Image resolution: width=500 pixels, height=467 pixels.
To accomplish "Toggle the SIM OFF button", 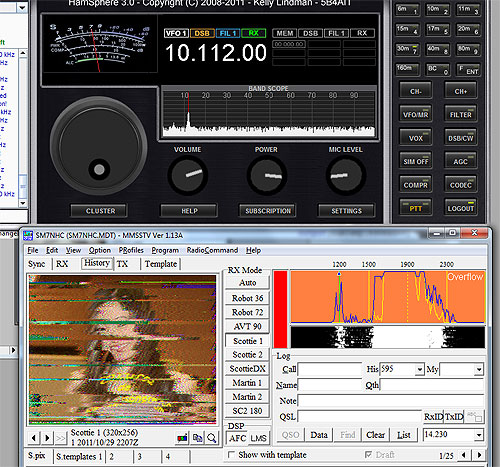I will tap(416, 161).
